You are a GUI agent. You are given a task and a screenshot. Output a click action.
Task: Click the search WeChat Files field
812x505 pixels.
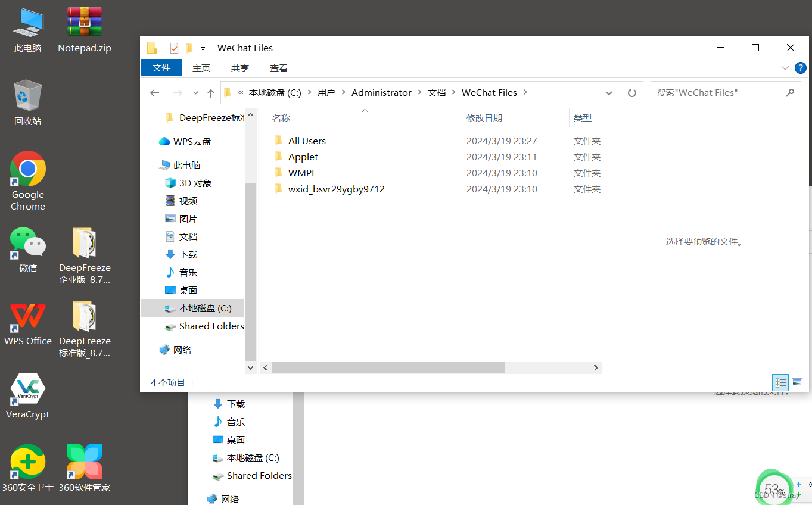tap(726, 93)
